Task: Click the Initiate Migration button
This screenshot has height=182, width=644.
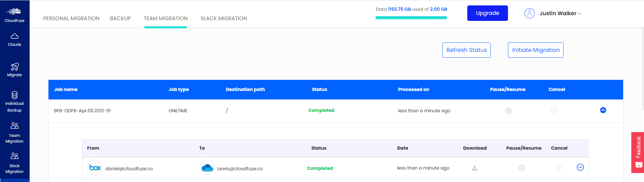Action: click(x=535, y=50)
